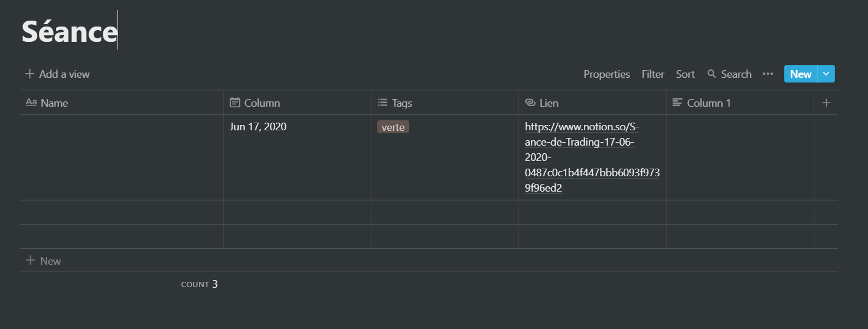Open the Filter menu

pyautogui.click(x=653, y=74)
